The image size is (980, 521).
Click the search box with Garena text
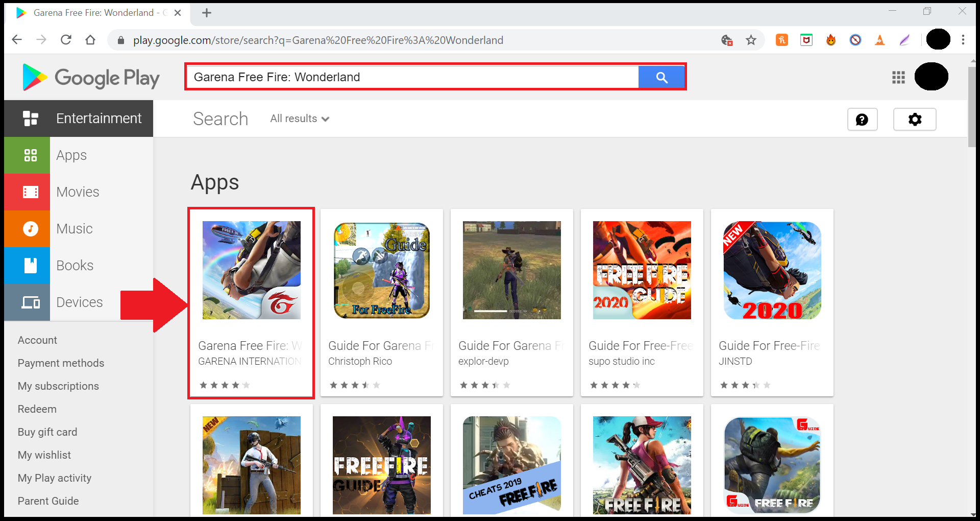point(413,77)
